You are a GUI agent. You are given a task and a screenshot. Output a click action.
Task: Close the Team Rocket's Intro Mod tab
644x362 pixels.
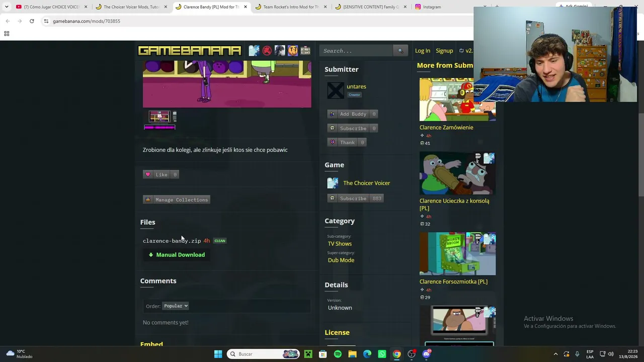pos(325,7)
